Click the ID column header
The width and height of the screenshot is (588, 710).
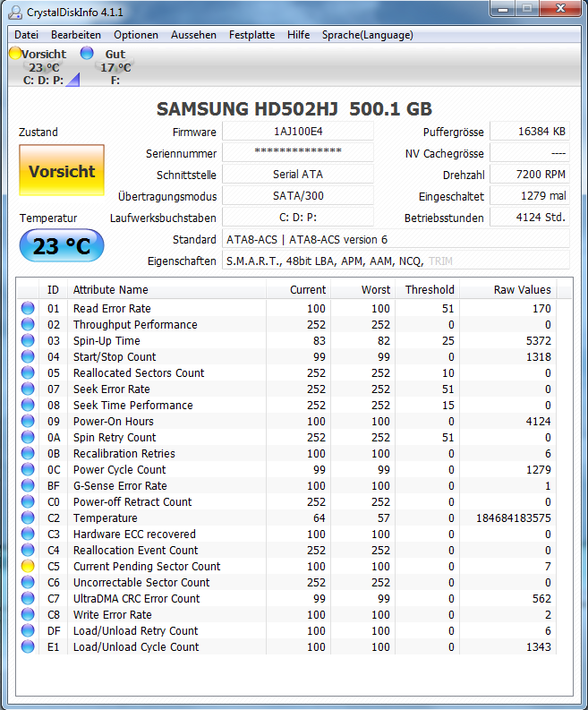tap(53, 289)
